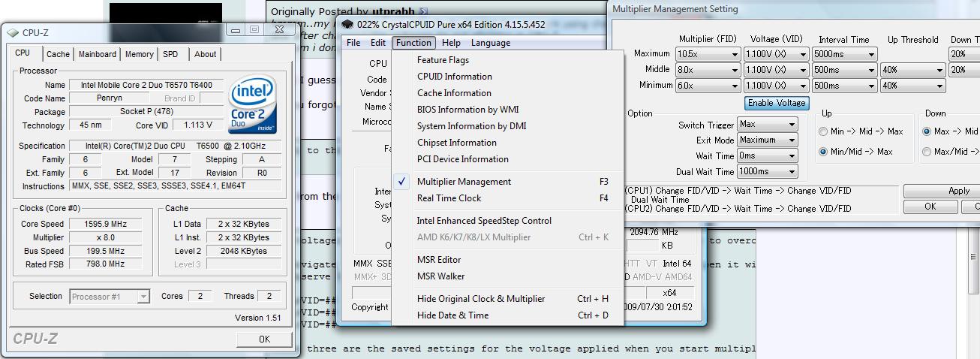Open the Language menu
Screen dimensions: 980x359
coord(491,43)
